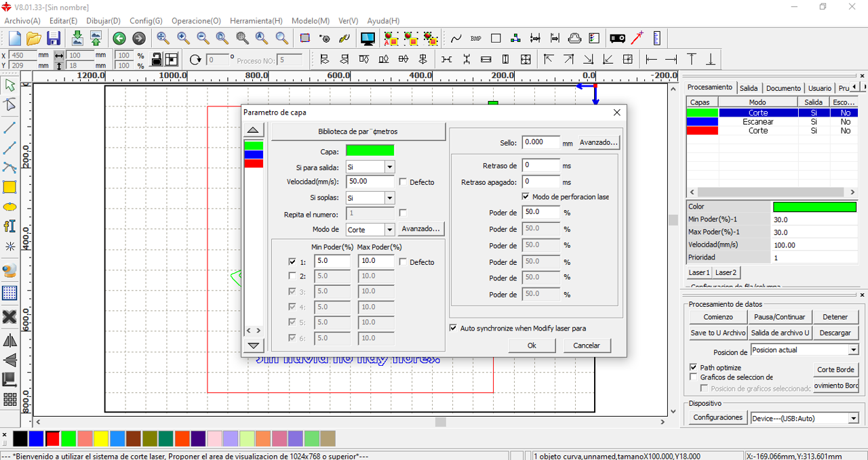Click the Export icon in the toolbar
The width and height of the screenshot is (868, 460).
(x=96, y=39)
